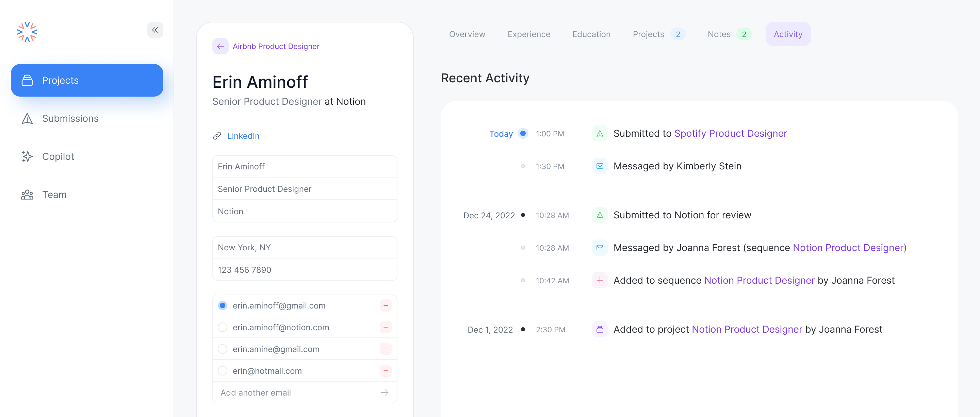Switch to the Experience tab
This screenshot has width=980, height=417.
click(x=529, y=34)
